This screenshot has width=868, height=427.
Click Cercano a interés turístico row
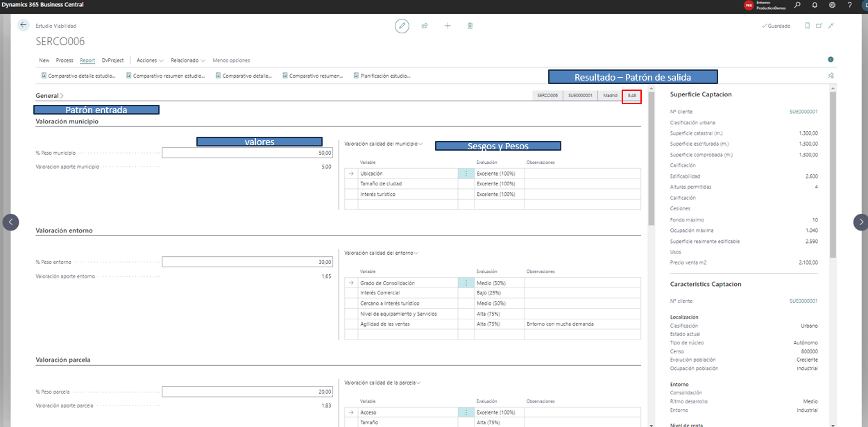[x=493, y=303]
